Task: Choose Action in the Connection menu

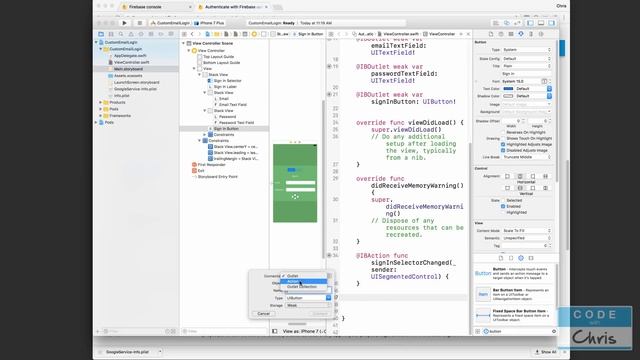Action: pos(304,281)
